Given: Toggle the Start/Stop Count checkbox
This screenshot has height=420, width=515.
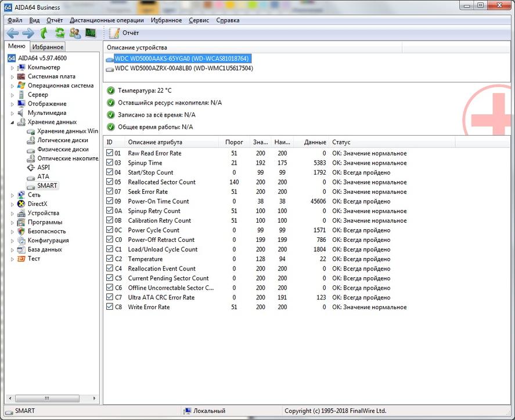Looking at the screenshot, I should point(110,172).
